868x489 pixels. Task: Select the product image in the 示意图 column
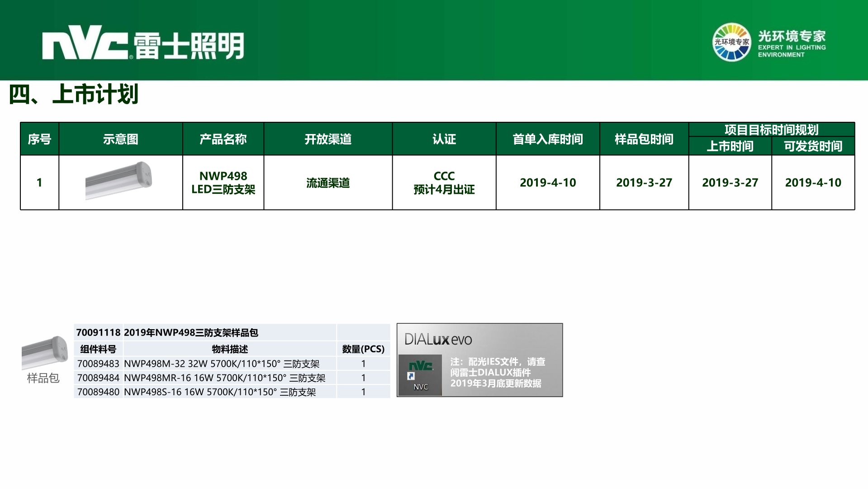tap(119, 181)
